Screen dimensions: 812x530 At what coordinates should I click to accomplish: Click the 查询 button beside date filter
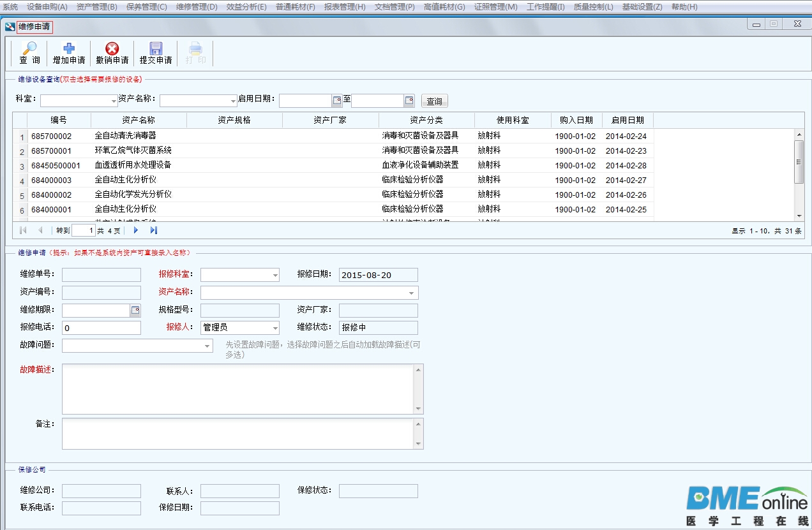(434, 101)
